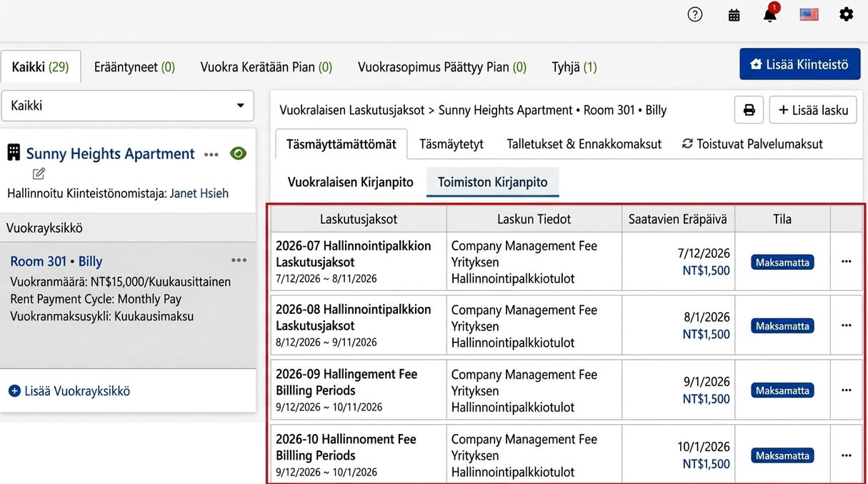
Task: Click the Vuokralaisen Laskutusjaksot breadcrumb text
Action: (x=352, y=110)
